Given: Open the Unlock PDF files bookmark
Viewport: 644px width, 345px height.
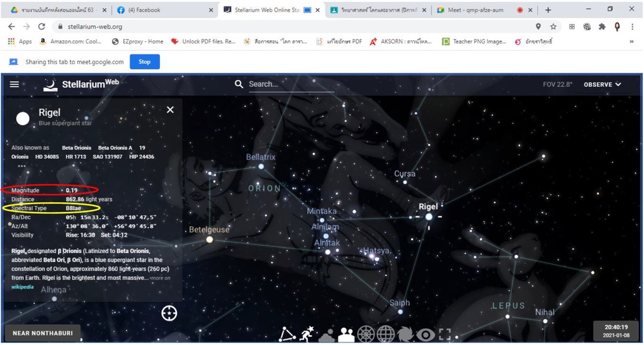Looking at the screenshot, I should coord(203,42).
